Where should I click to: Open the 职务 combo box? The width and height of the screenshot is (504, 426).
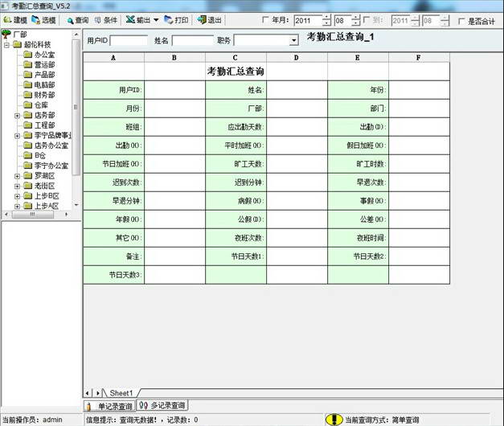293,40
